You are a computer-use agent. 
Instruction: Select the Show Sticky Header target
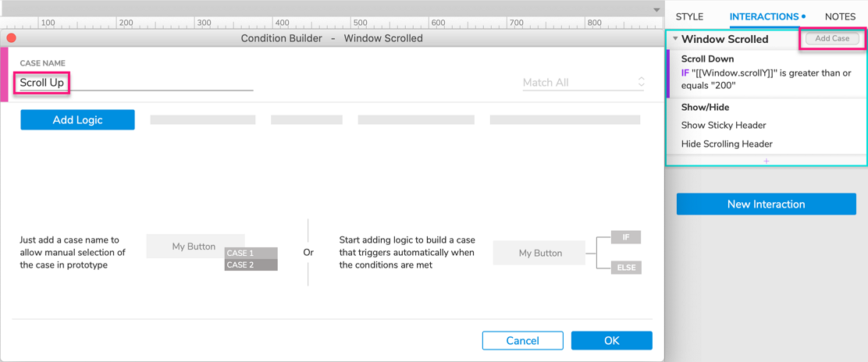coord(724,125)
